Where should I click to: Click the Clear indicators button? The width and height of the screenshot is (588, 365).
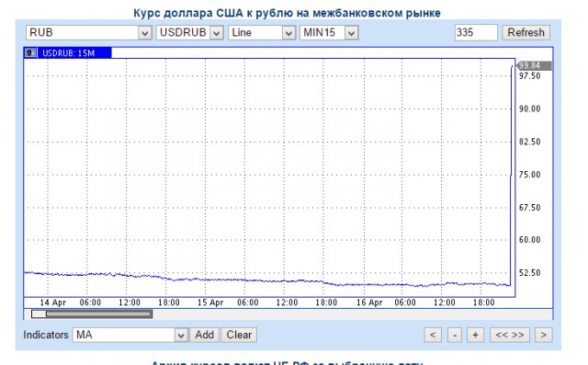click(x=239, y=335)
